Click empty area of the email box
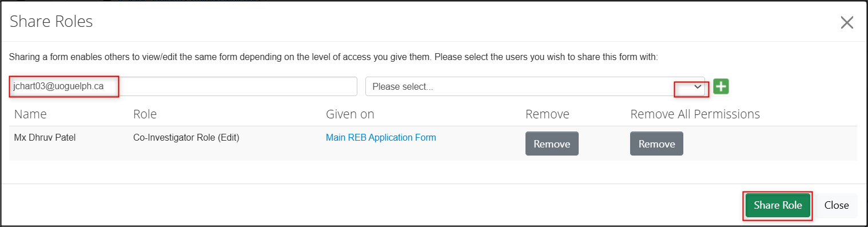This screenshot has height=227, width=868. (237, 86)
